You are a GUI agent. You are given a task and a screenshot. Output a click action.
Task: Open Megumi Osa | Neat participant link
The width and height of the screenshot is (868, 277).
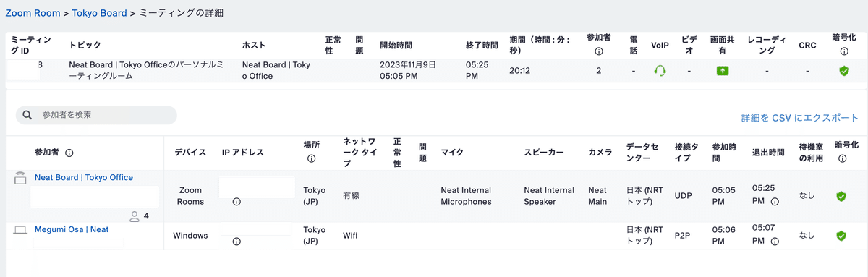pos(72,229)
